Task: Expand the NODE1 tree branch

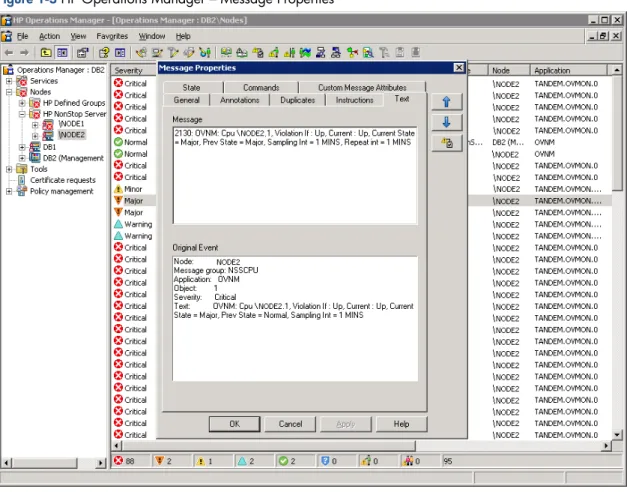Action: tap(35, 125)
